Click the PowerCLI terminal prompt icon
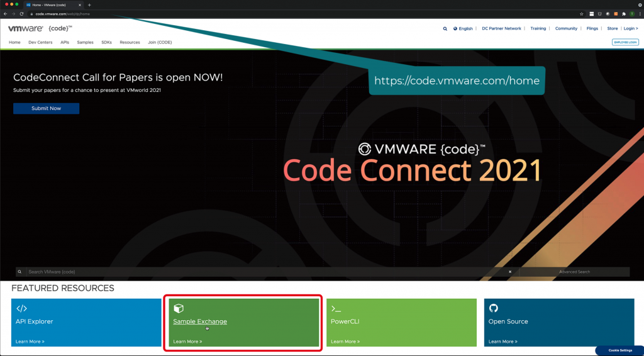 click(x=336, y=309)
